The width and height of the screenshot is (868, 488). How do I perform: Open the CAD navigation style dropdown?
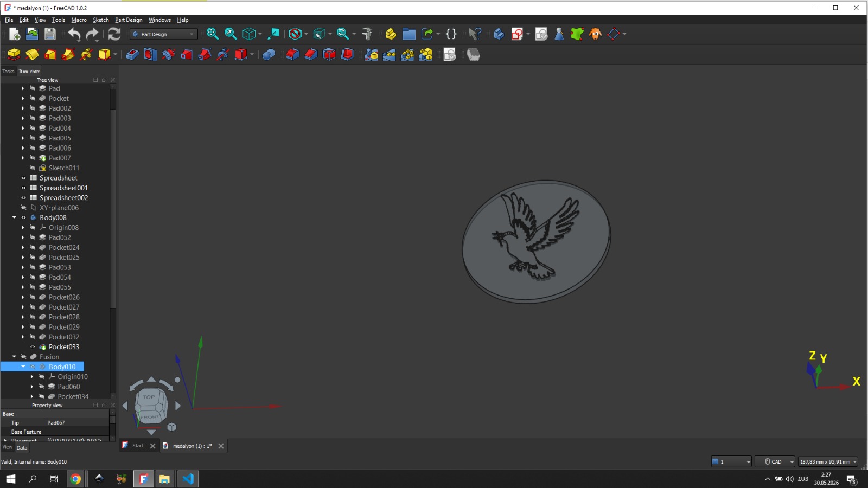pyautogui.click(x=775, y=461)
